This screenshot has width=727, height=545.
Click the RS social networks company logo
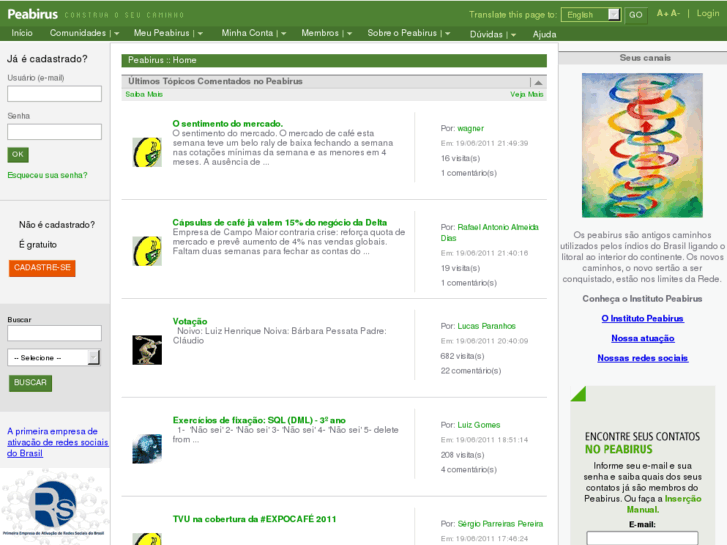54,506
